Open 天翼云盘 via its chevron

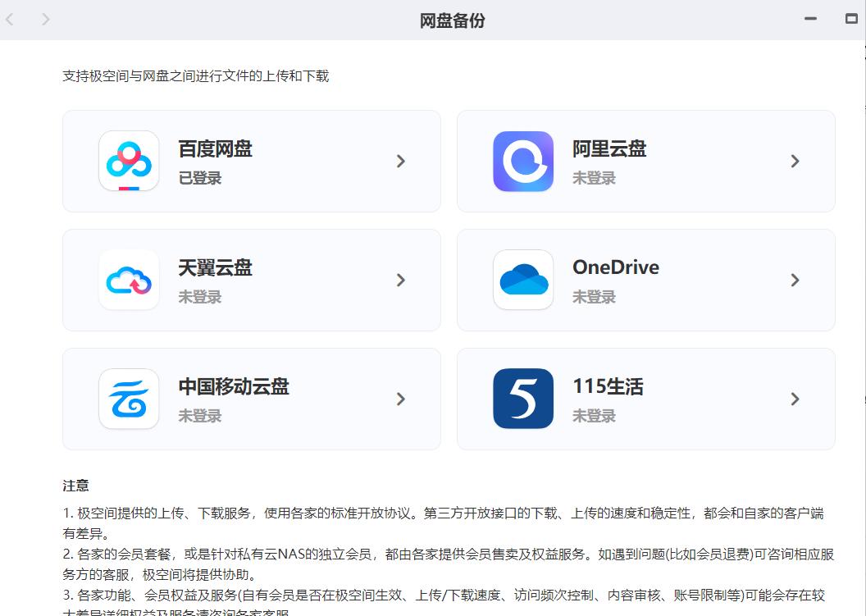point(401,280)
